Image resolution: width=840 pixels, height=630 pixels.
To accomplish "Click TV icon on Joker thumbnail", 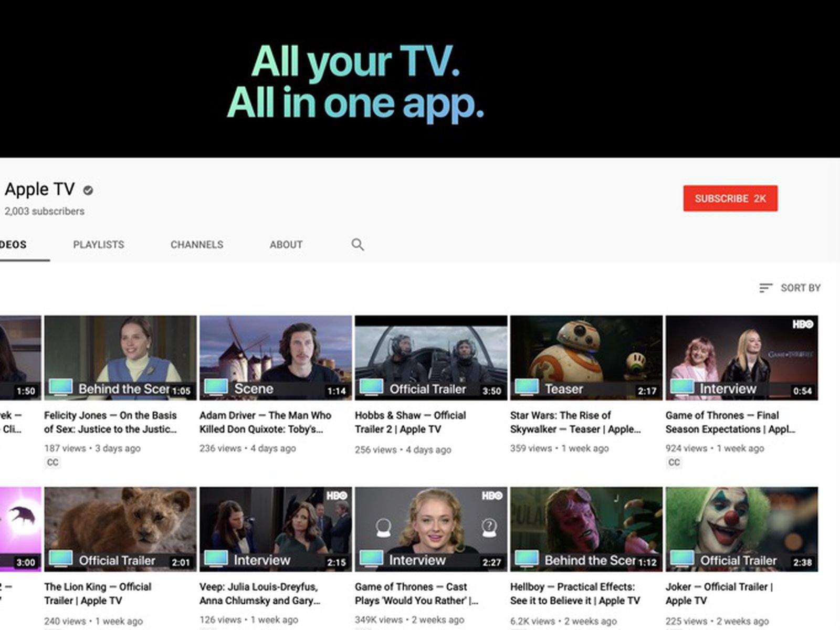I will point(682,559).
